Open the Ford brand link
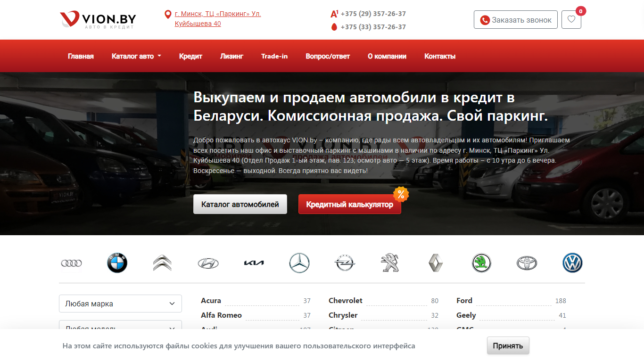Screen dimensions: 644x362 (x=464, y=300)
